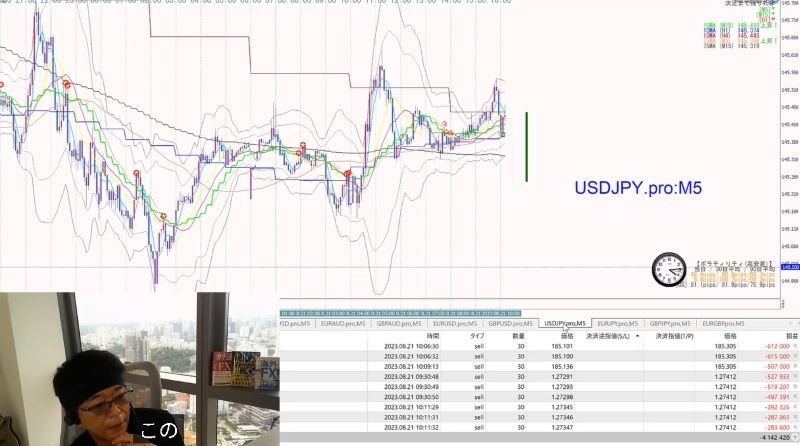Click the chart tab scroll arrows
This screenshot has width=800, height=446.
[793, 324]
